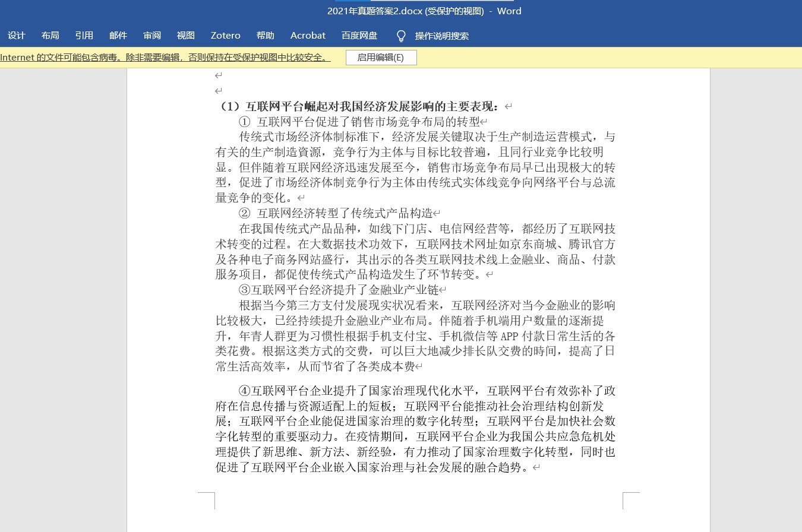Click the protected view warning message link
The image size is (802, 532).
coord(165,58)
